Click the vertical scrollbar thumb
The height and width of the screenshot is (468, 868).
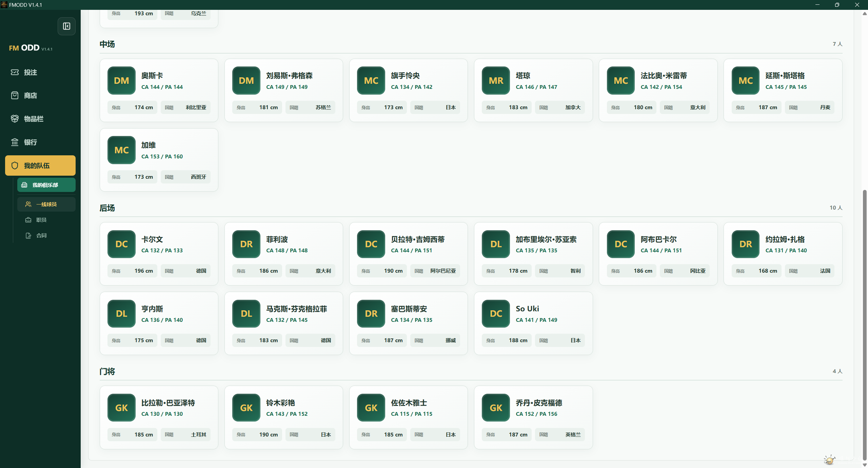(865, 325)
